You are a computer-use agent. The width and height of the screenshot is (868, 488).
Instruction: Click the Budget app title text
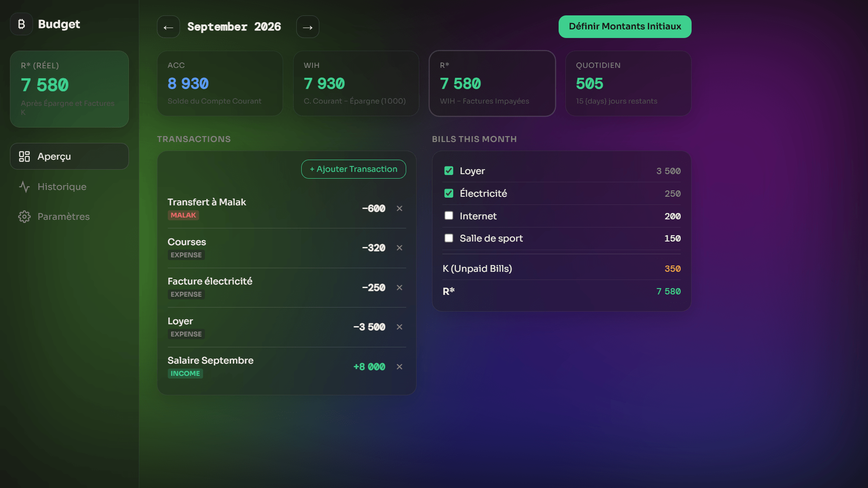click(59, 24)
